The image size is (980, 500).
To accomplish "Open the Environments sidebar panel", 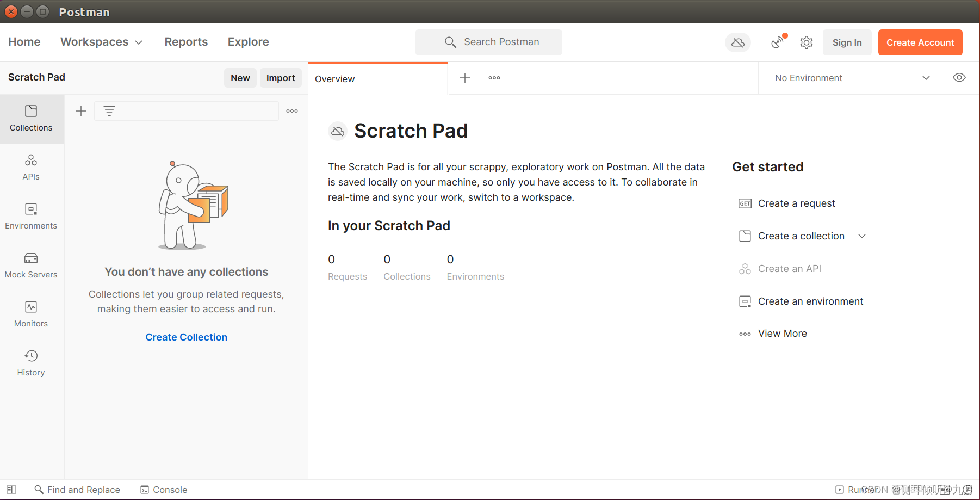I will pyautogui.click(x=31, y=217).
